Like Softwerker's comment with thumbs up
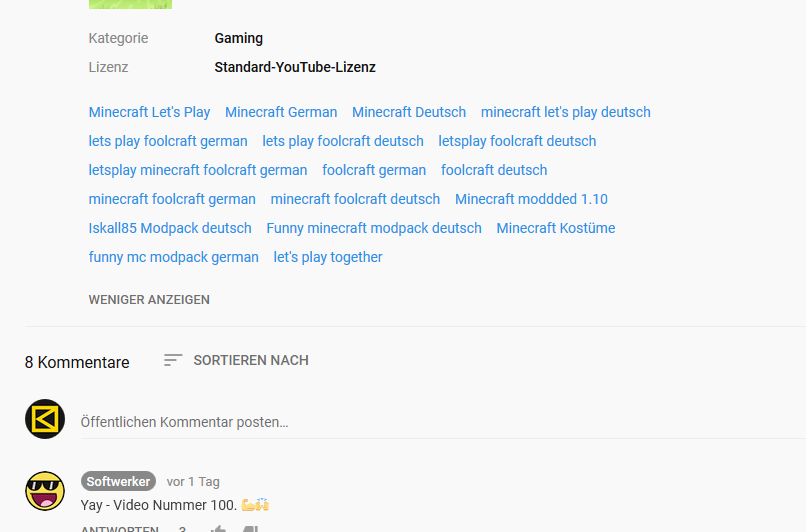The width and height of the screenshot is (806, 532). 218,529
